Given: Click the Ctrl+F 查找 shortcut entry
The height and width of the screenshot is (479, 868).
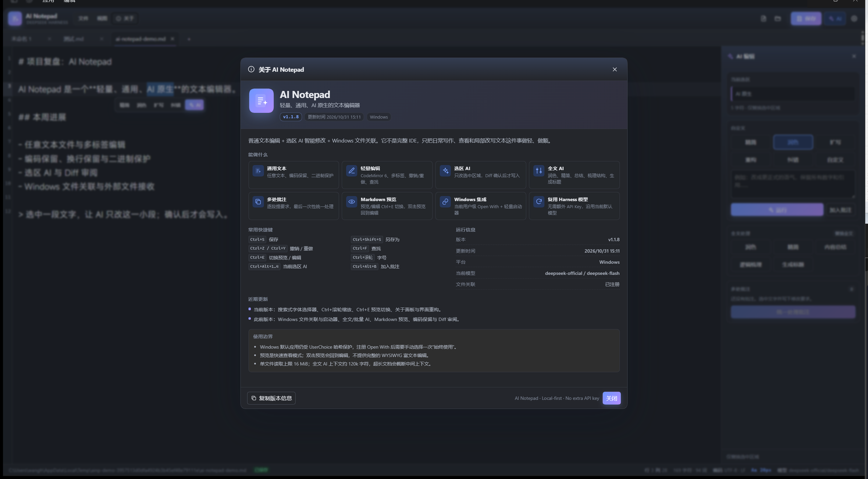Looking at the screenshot, I should click(x=366, y=248).
